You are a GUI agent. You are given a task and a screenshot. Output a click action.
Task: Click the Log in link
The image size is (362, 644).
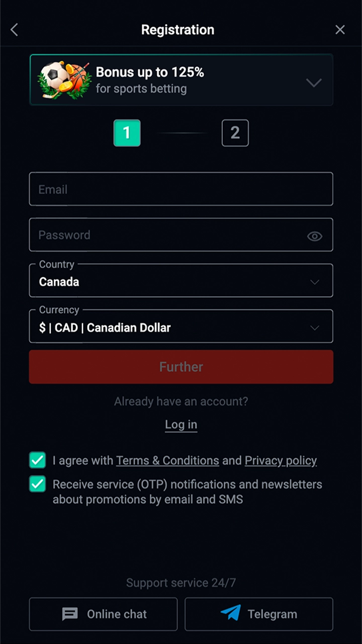pyautogui.click(x=181, y=425)
